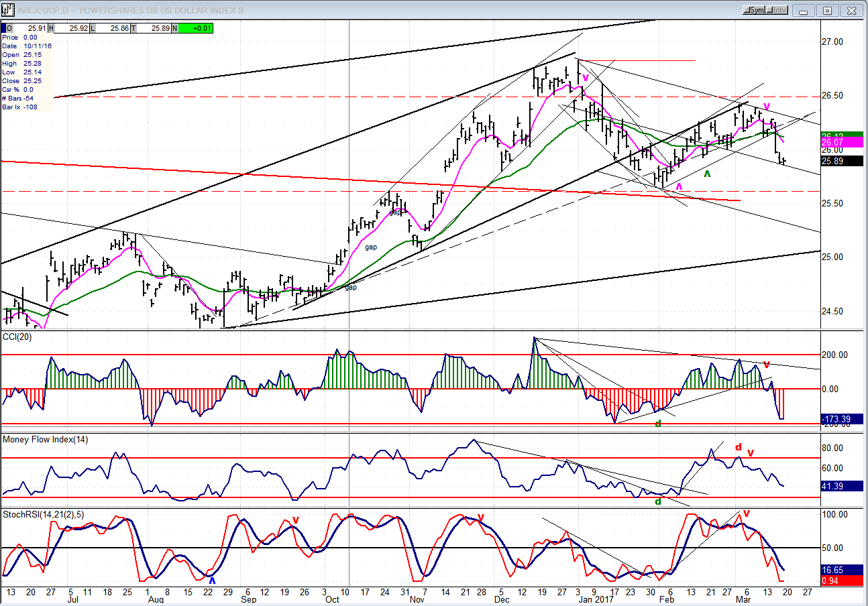Click the red 0.94 StochRSI value tag
Image resolution: width=868 pixels, height=606 pixels.
pyautogui.click(x=841, y=579)
